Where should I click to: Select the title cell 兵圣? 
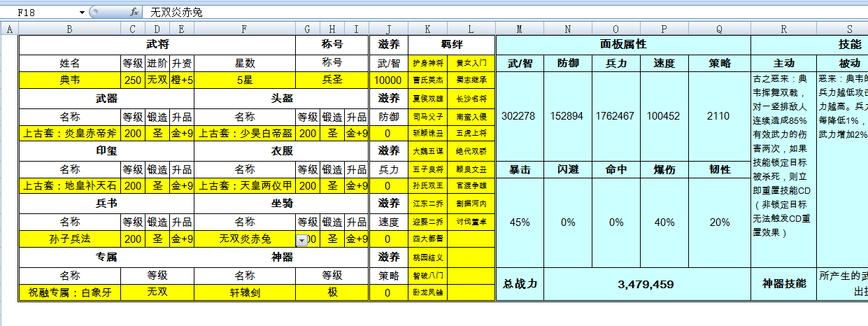tap(332, 80)
